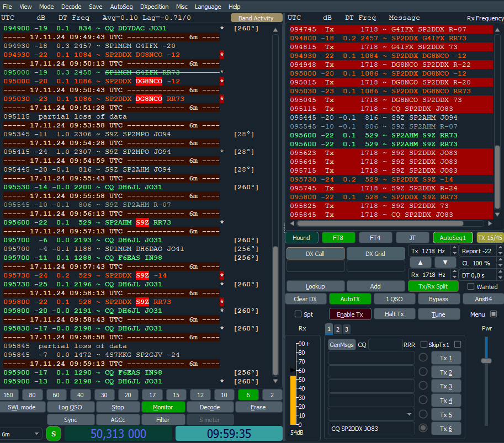Tick the unlabeled checkbox right of SkipTx1
This screenshot has width=504, height=443.
(458, 344)
